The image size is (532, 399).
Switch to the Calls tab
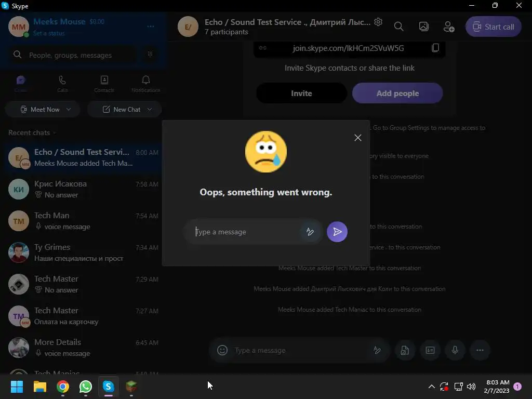tap(62, 84)
